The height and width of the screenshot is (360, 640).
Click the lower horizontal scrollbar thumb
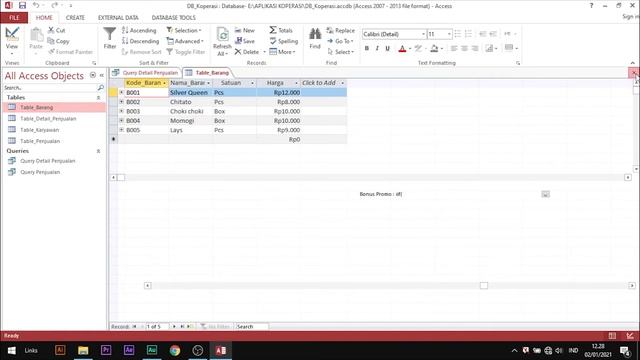[x=484, y=286]
